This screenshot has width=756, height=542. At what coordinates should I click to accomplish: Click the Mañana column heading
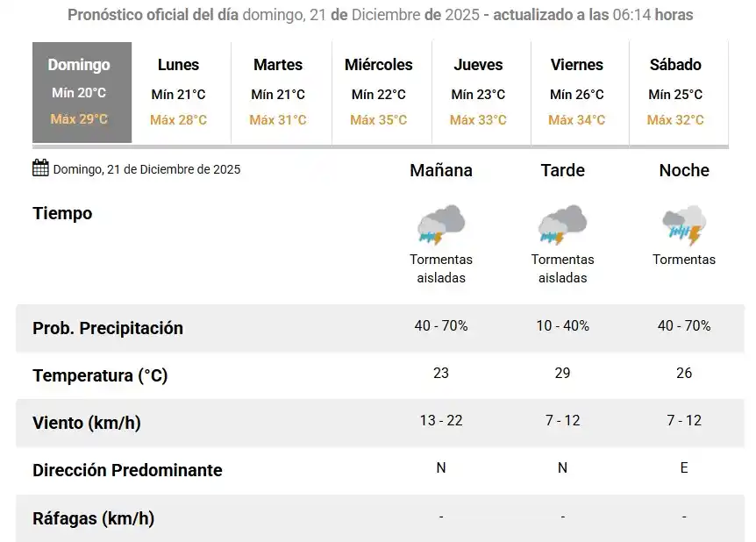(440, 171)
